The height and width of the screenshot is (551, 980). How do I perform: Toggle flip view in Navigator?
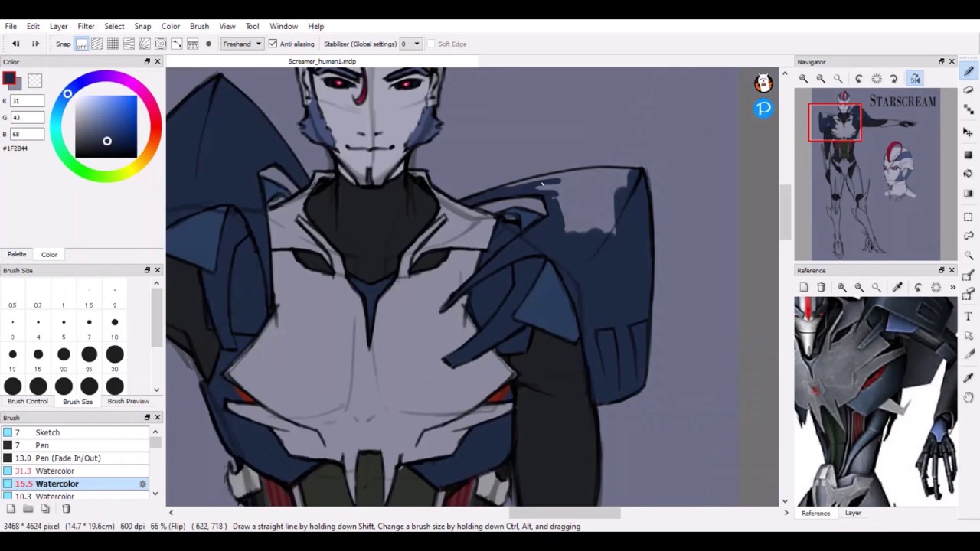click(x=915, y=79)
